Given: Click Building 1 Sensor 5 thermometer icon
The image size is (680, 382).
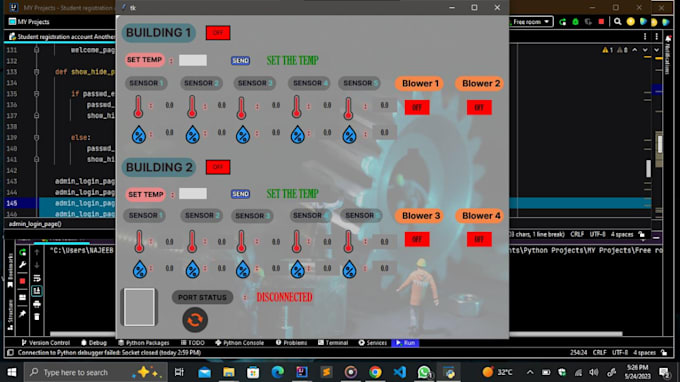Looking at the screenshot, I should pyautogui.click(x=348, y=108).
